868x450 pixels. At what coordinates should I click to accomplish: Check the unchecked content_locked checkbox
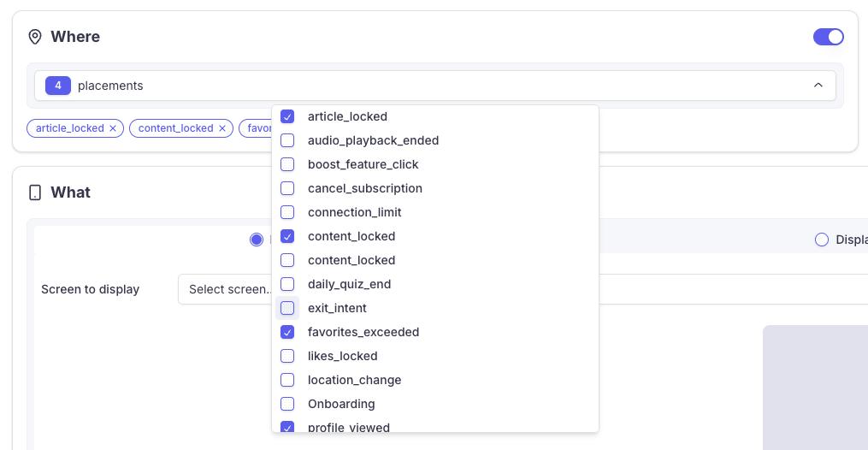click(287, 260)
